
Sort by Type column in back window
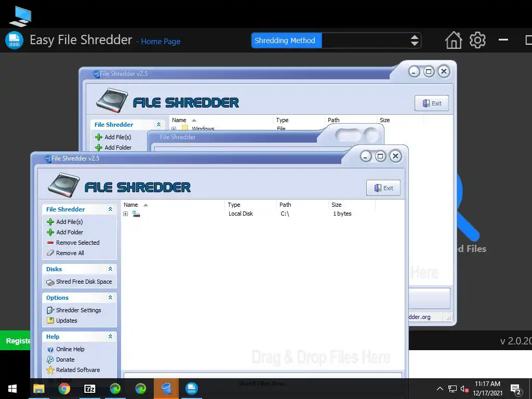pos(299,120)
